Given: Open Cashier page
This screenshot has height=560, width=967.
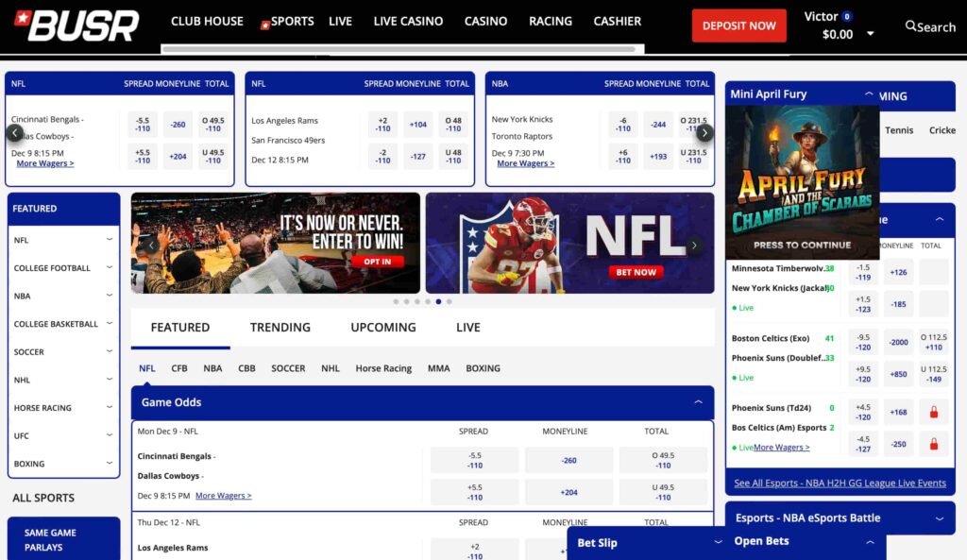Looking at the screenshot, I should click(618, 21).
